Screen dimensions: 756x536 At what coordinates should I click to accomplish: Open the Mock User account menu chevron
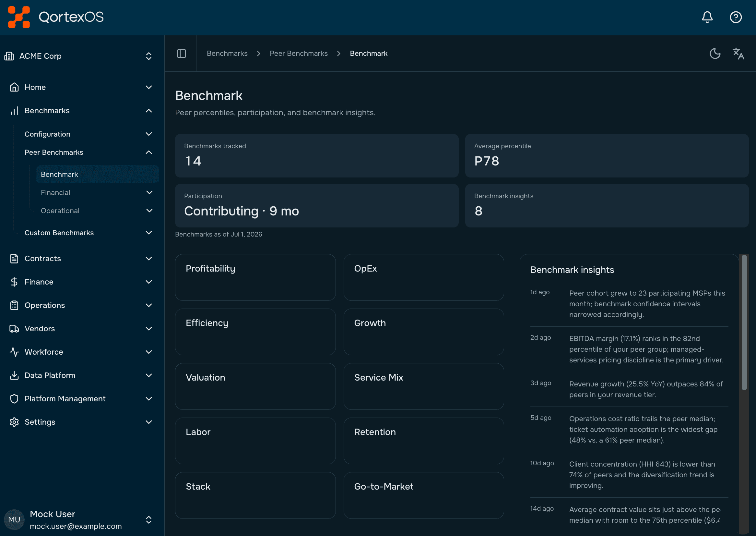(x=149, y=520)
